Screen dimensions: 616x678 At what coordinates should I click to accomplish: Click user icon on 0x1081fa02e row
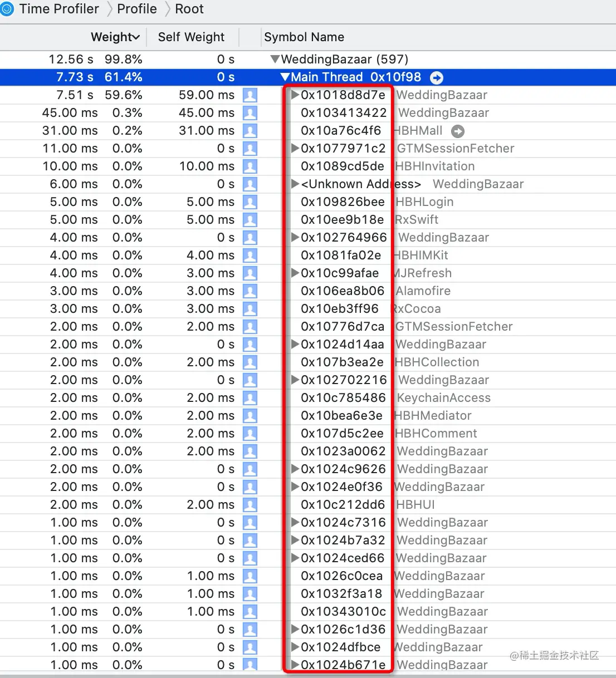click(251, 256)
